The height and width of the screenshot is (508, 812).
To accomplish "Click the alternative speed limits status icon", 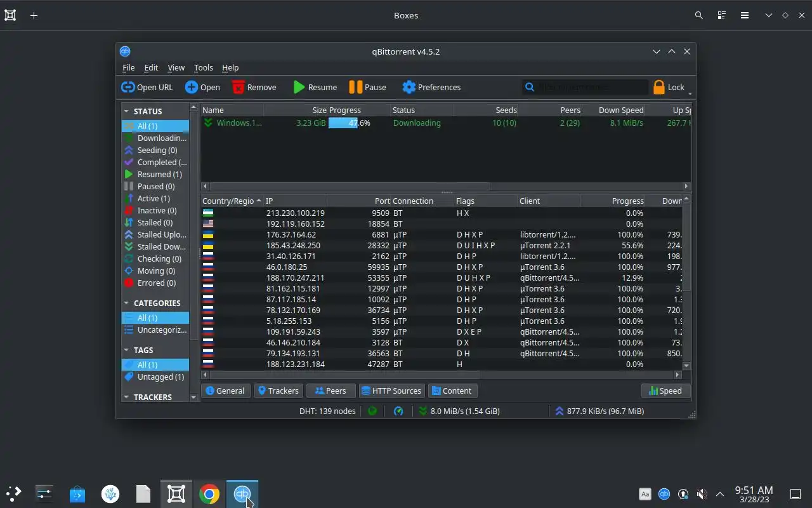I will 398,411.
